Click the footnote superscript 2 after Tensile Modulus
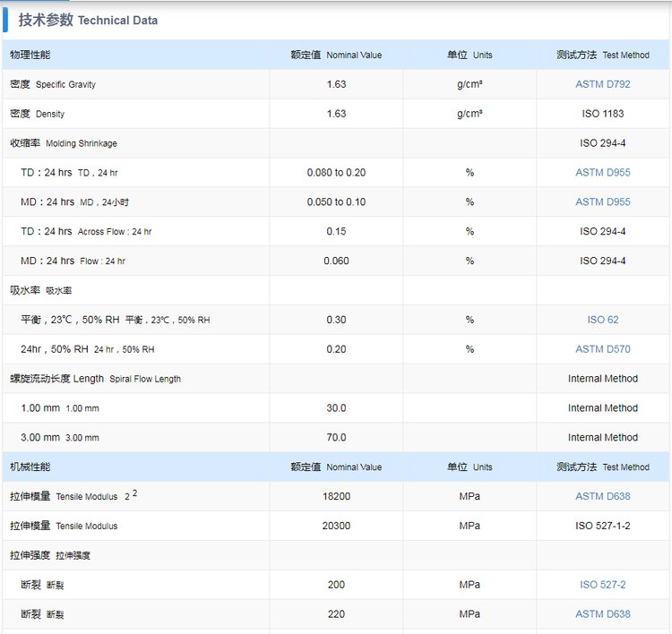672x634 pixels. click(134, 493)
